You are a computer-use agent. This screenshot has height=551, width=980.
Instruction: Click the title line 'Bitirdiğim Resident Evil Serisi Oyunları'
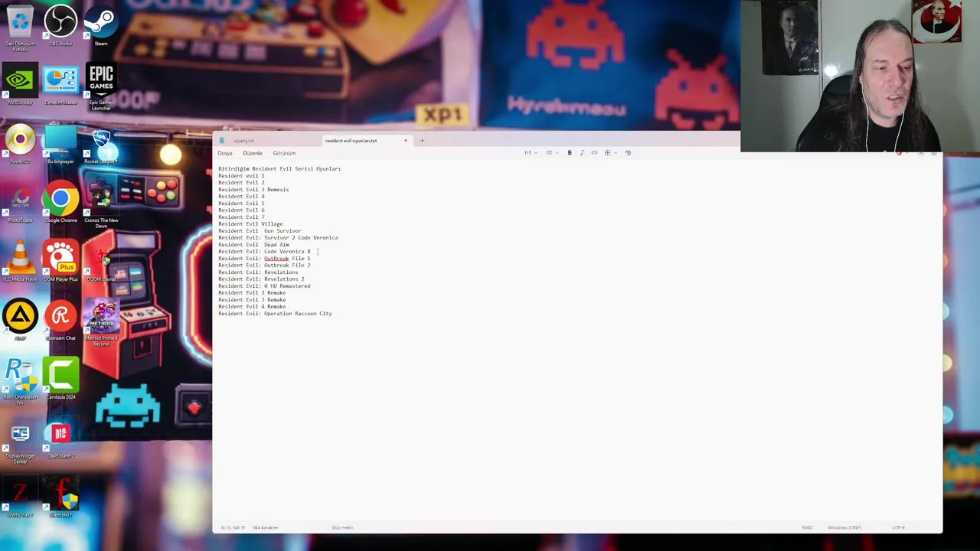279,169
